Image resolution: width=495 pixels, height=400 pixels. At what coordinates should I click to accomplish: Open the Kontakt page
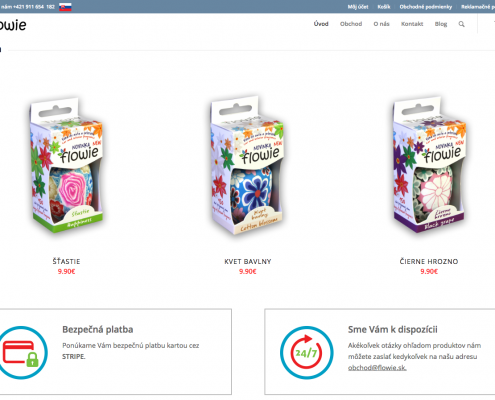[x=412, y=24]
